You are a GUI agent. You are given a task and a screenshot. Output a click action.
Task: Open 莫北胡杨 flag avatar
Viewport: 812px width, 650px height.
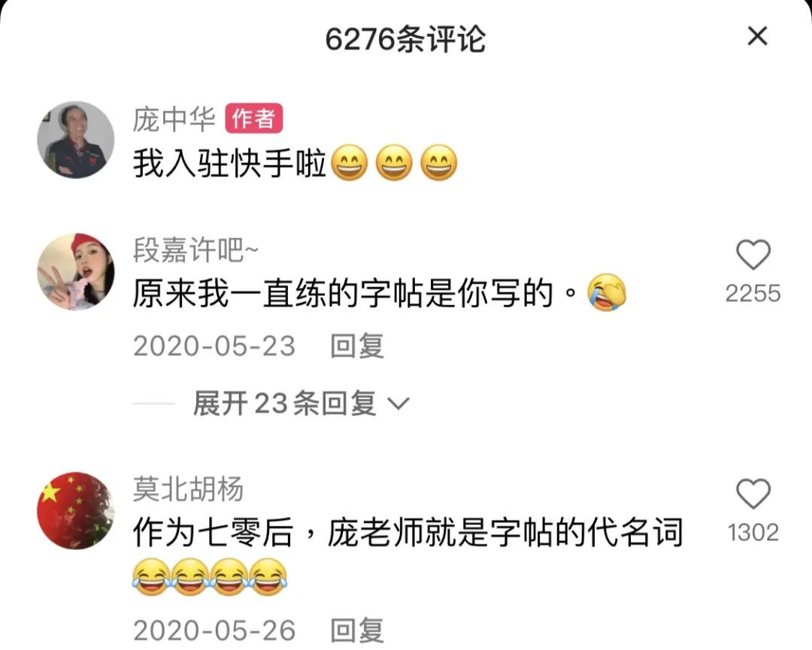click(x=76, y=510)
